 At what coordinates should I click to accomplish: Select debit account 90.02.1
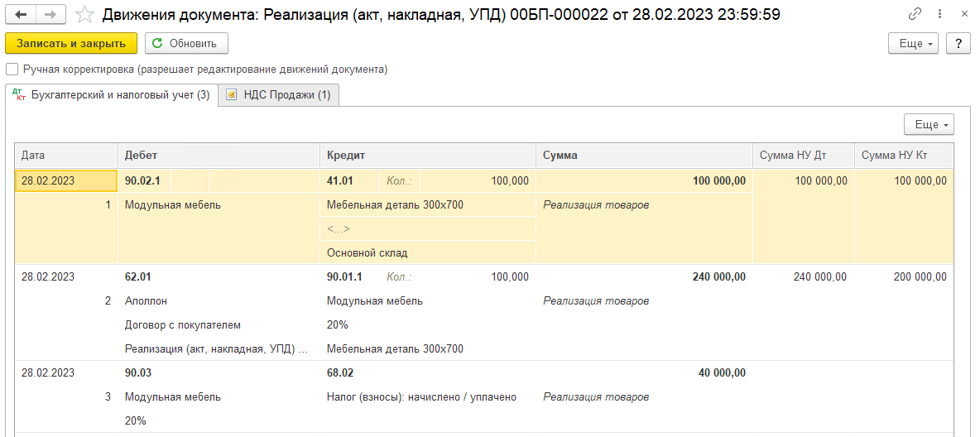(x=143, y=180)
